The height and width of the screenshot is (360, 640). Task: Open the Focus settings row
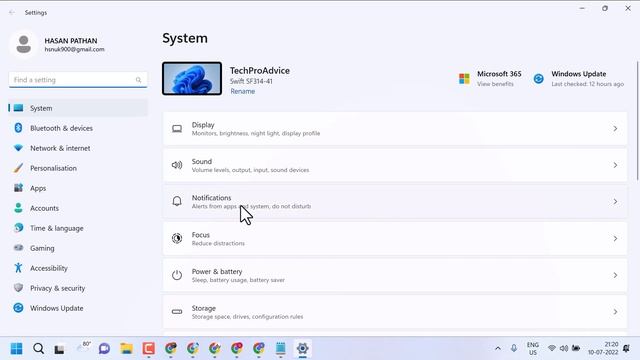click(395, 238)
